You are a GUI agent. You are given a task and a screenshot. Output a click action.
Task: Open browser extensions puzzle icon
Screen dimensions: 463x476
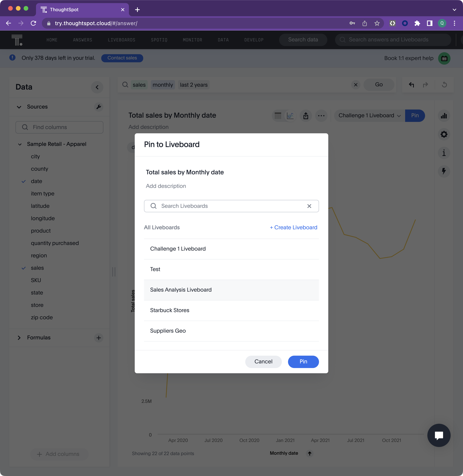click(x=417, y=23)
